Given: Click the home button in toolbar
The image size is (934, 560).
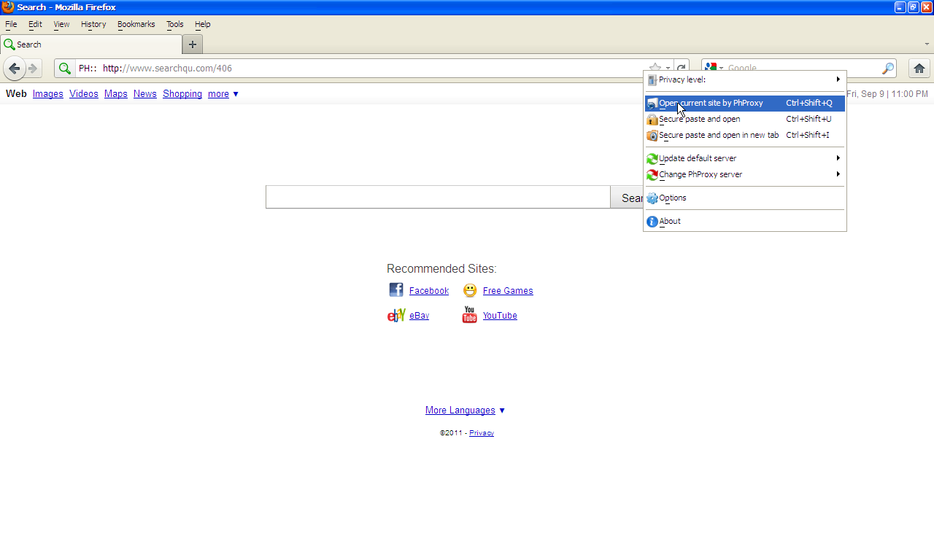Looking at the screenshot, I should click(919, 69).
